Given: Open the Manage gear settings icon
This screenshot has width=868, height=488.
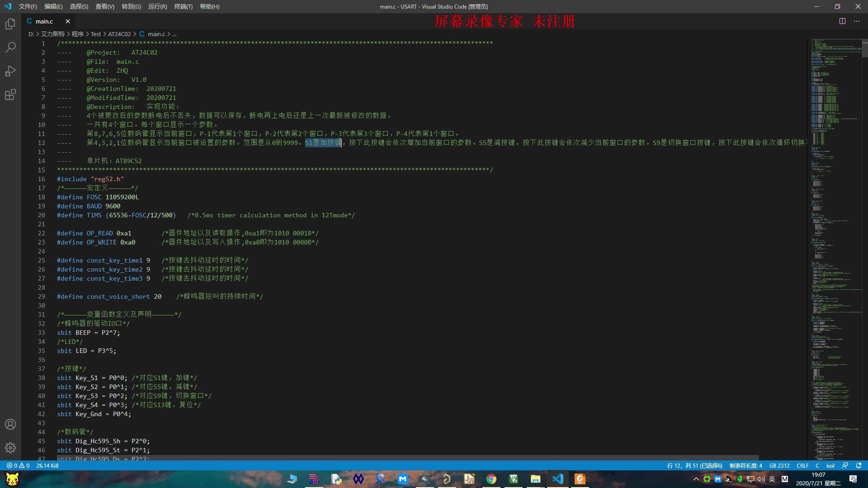Looking at the screenshot, I should 10,448.
